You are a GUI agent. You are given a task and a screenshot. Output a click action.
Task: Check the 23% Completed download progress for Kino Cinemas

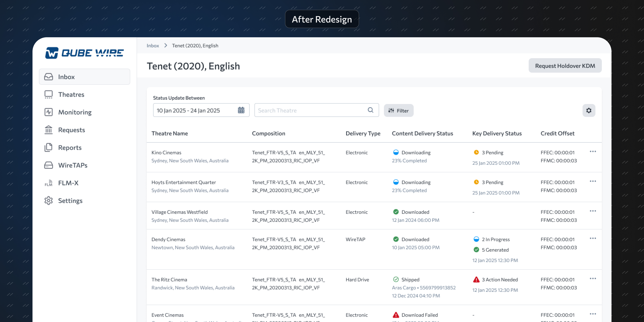tap(409, 161)
